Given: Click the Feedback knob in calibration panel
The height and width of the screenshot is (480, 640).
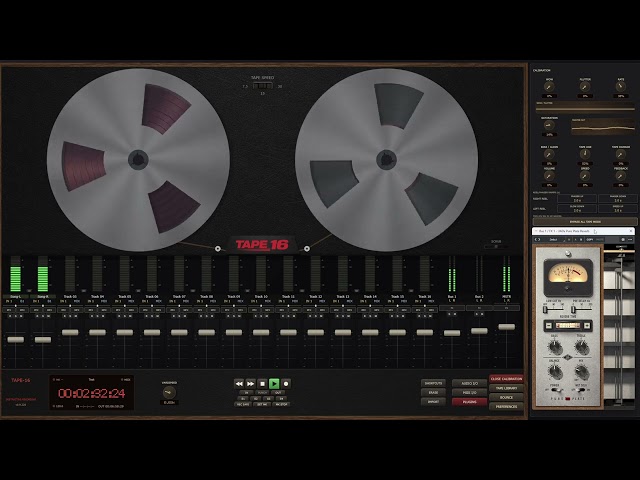Looking at the screenshot, I should tap(620, 176).
